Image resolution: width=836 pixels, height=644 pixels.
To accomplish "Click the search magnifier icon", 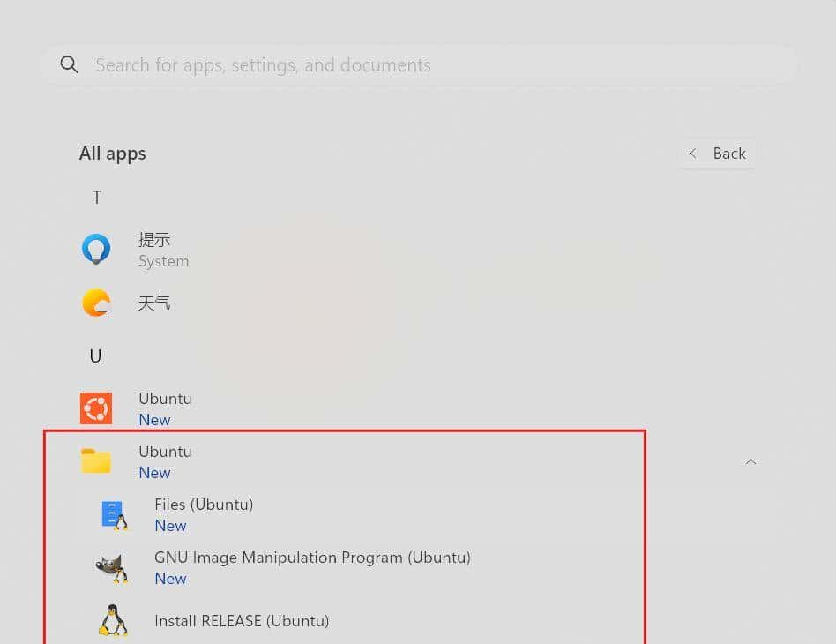I will tap(69, 64).
